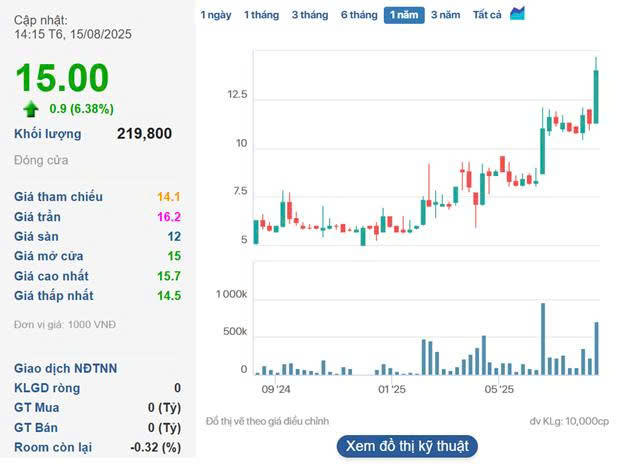624x465 pixels.
Task: Show the 3 tháng chart period
Action: point(309,15)
